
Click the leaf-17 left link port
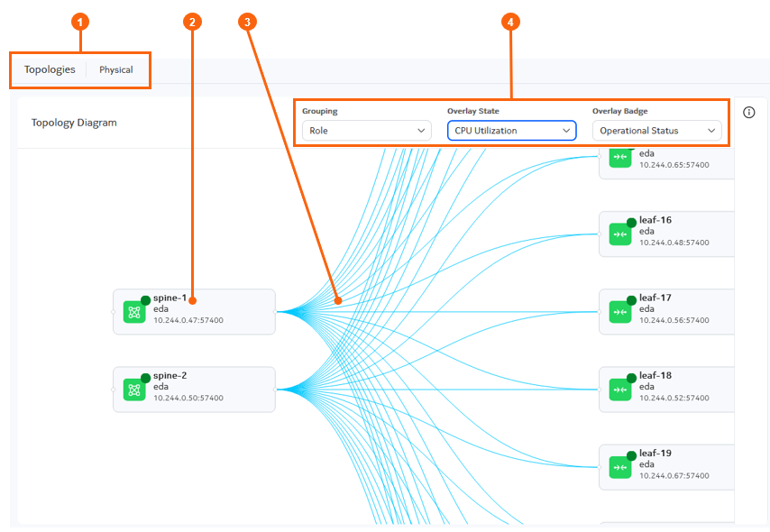pyautogui.click(x=599, y=312)
